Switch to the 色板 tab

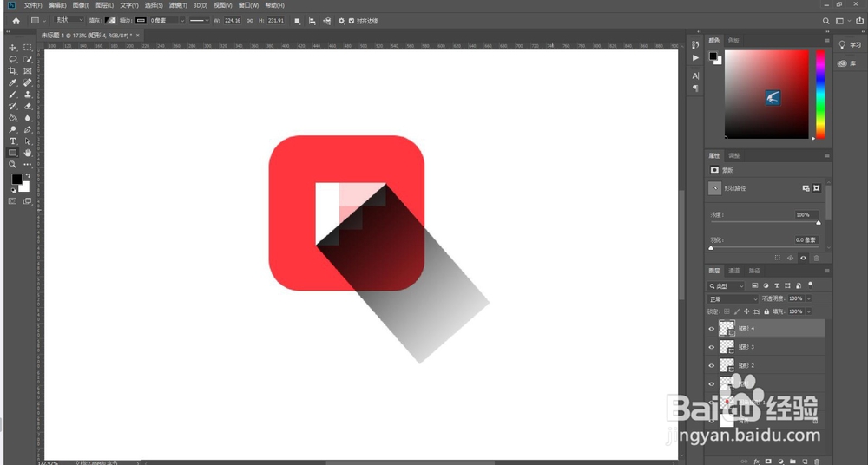tap(733, 41)
